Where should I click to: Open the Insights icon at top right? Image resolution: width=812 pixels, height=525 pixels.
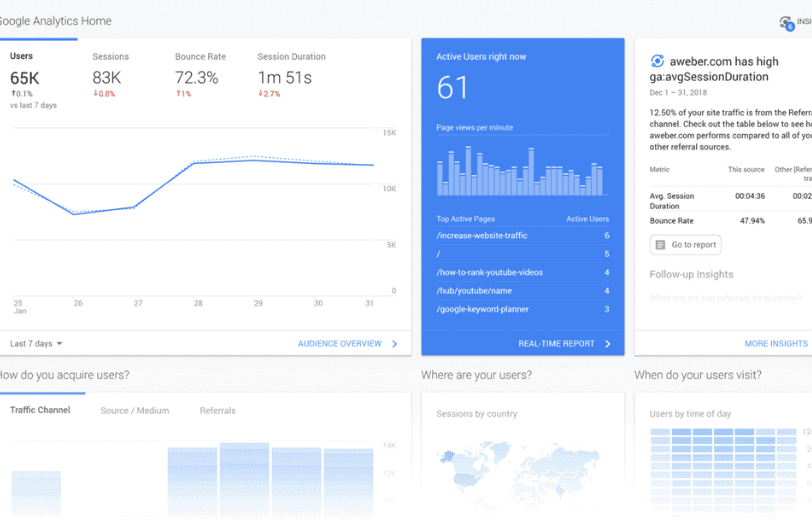(x=787, y=23)
